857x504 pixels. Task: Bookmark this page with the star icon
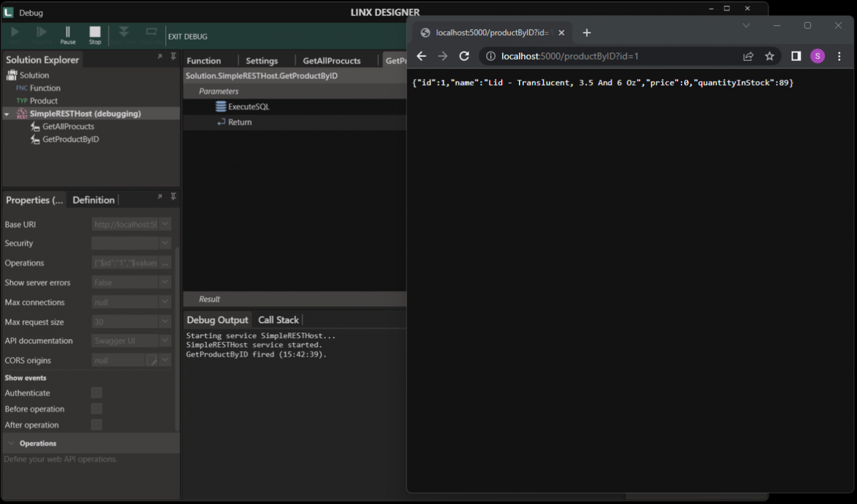770,56
